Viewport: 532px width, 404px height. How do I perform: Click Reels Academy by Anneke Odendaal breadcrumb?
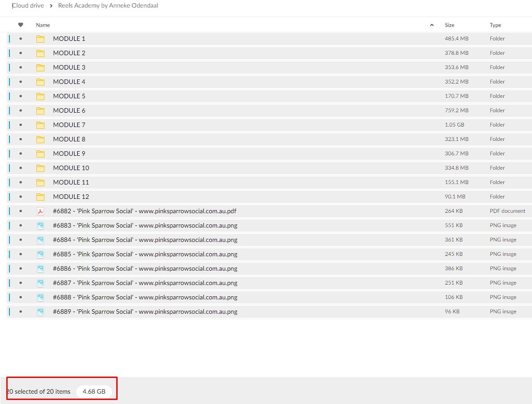[108, 6]
